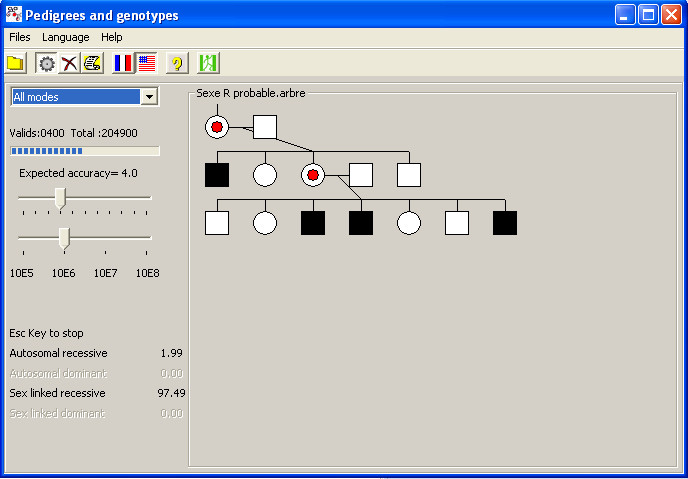Open the Language menu
Screen dimensions: 688x479
[65, 37]
